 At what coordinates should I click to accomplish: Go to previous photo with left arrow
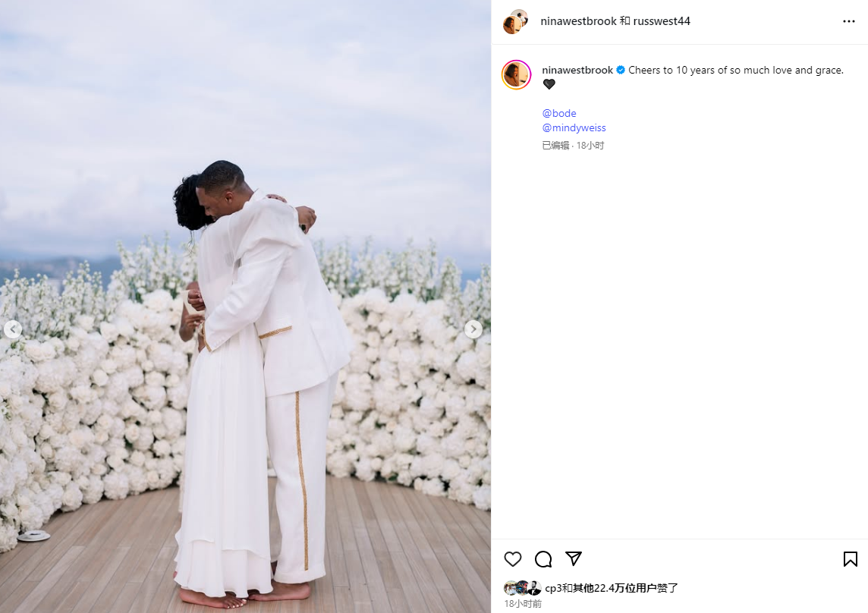pyautogui.click(x=13, y=329)
